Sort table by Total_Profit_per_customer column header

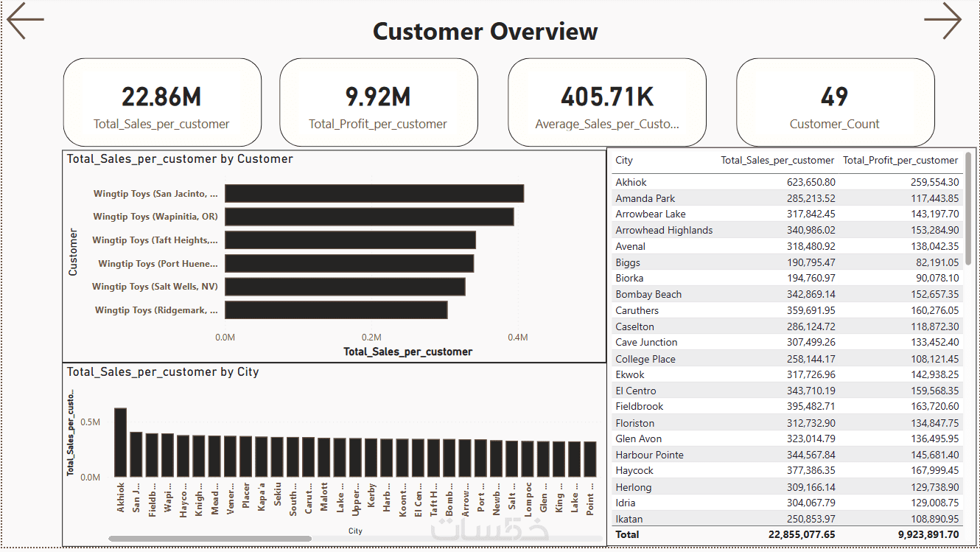[x=900, y=161]
